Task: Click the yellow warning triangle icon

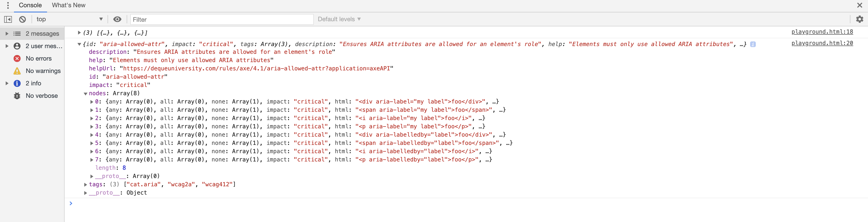Action: click(17, 71)
